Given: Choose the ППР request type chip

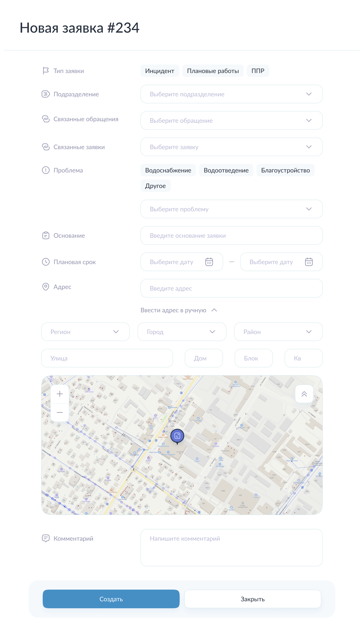Looking at the screenshot, I should [x=258, y=71].
